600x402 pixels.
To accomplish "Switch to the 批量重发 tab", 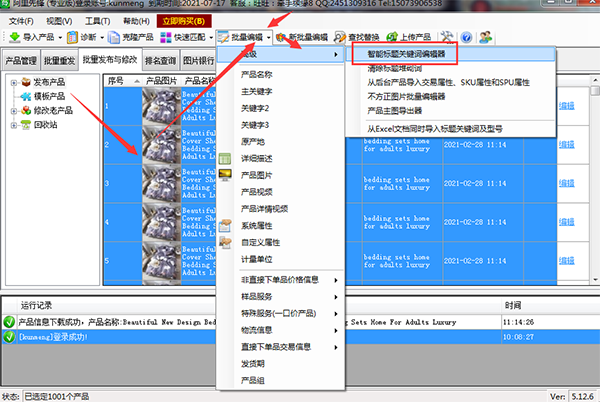I will [x=59, y=60].
